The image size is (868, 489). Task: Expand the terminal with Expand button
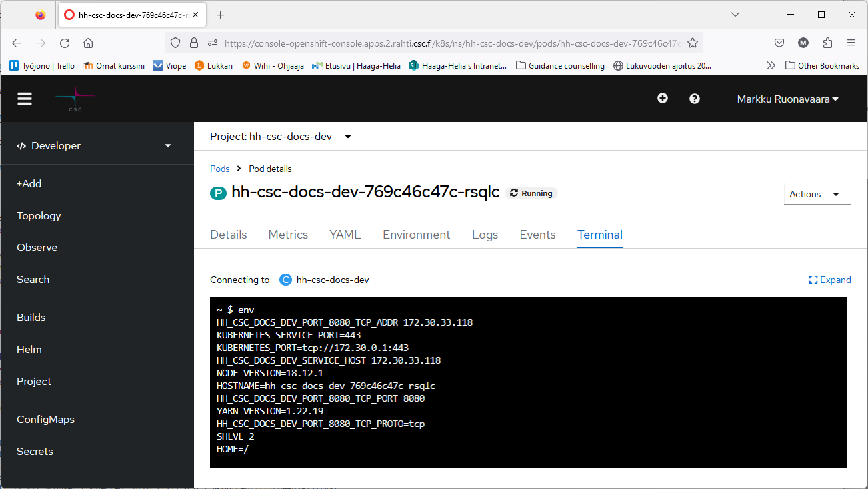(830, 280)
